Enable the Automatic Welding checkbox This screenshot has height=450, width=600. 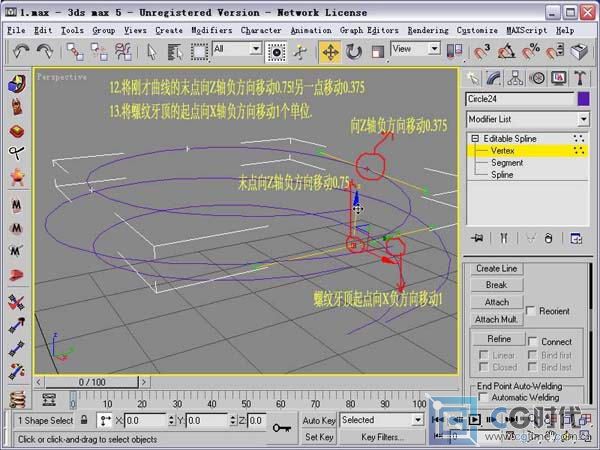(483, 397)
